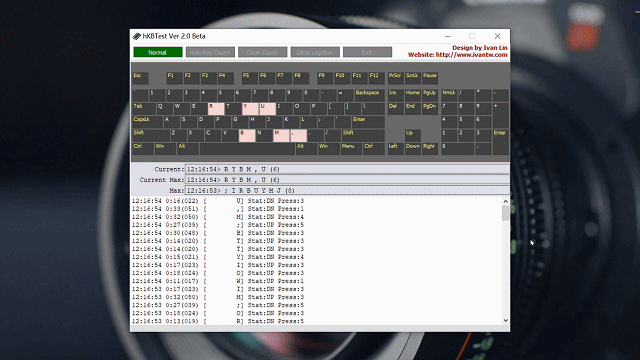Click the Z key tile
This screenshot has width=640, height=360.
(x=178, y=136)
